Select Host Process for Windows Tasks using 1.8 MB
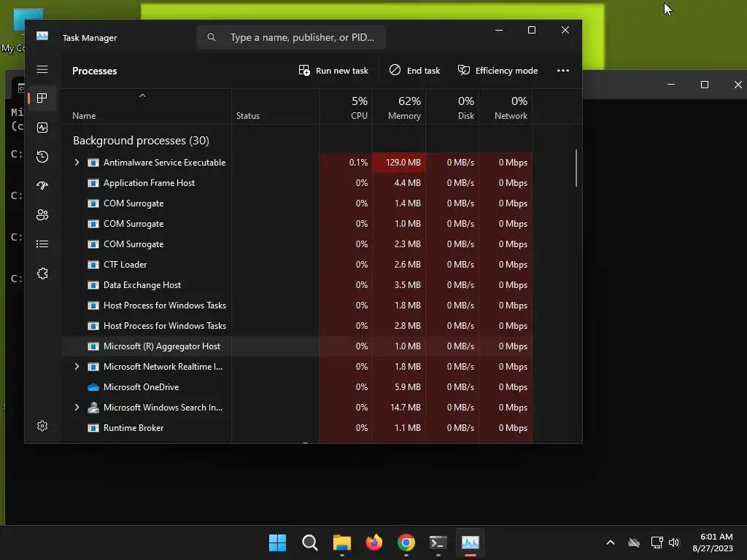 pyautogui.click(x=297, y=306)
